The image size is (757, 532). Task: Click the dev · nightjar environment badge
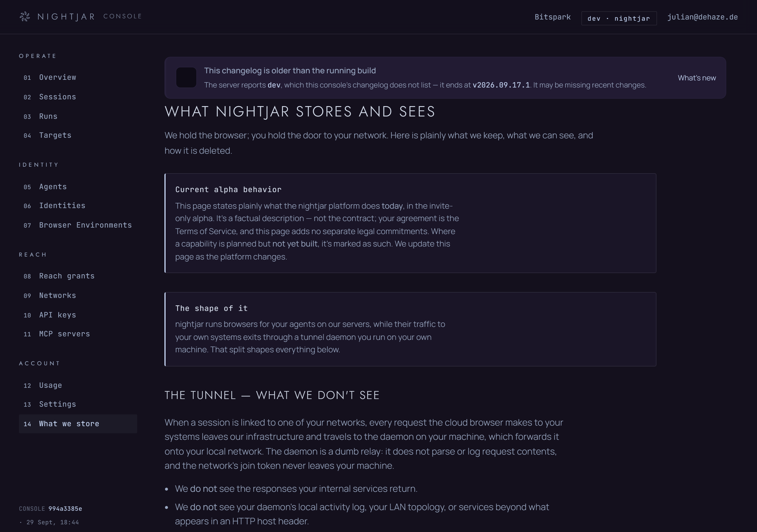[619, 18]
